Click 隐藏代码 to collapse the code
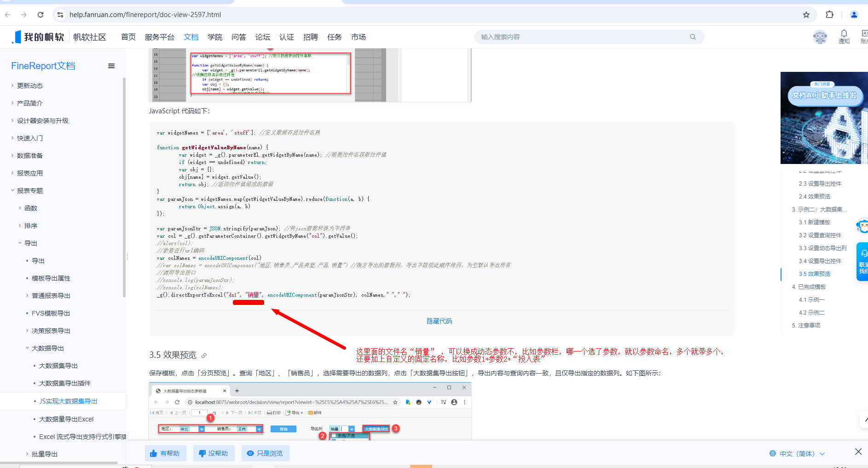Screen dimensions: 868x468 pos(439,321)
